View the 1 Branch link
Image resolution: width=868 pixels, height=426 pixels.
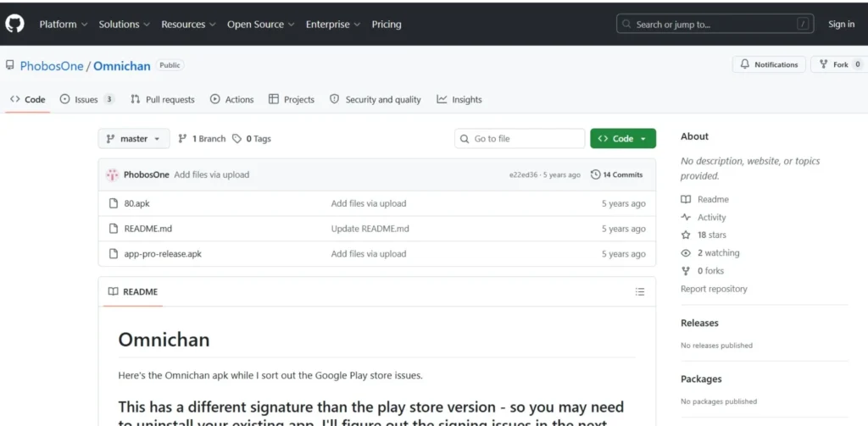202,139
